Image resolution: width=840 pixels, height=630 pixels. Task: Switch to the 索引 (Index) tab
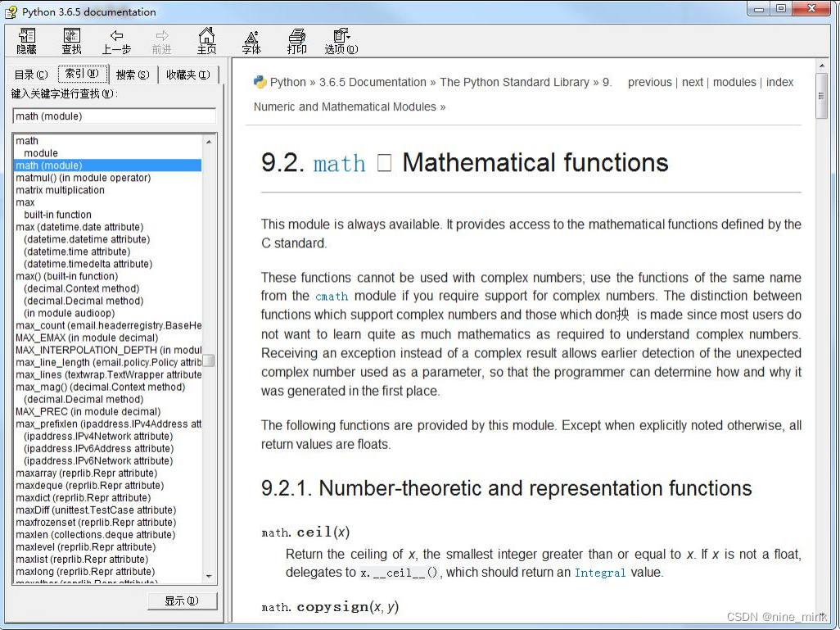coord(82,74)
